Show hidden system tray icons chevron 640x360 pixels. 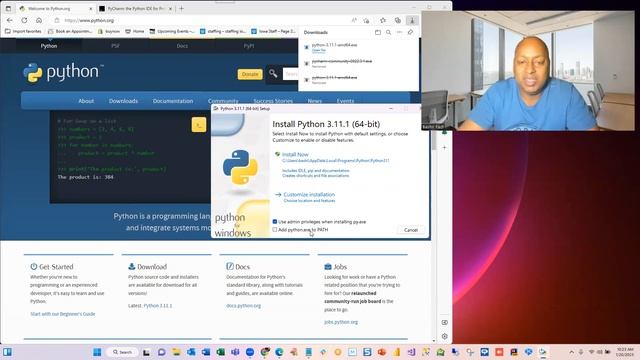coord(571,352)
